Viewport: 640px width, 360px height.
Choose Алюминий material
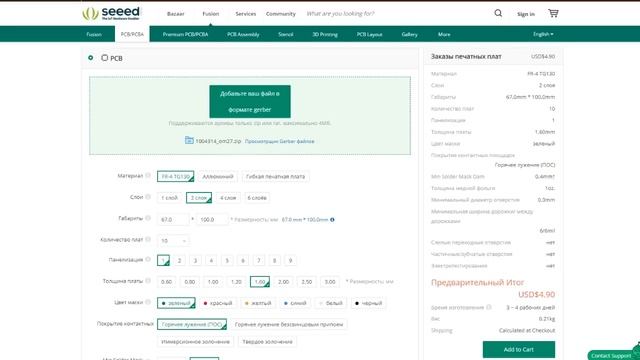point(218,176)
